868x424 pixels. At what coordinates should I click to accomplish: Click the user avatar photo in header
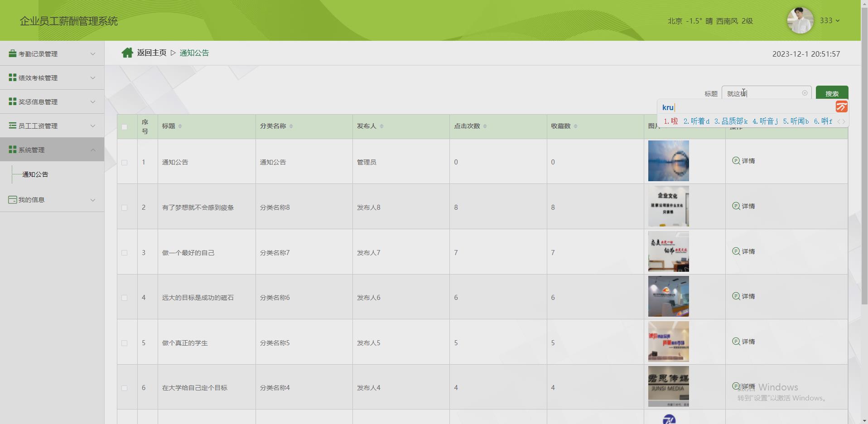[800, 20]
